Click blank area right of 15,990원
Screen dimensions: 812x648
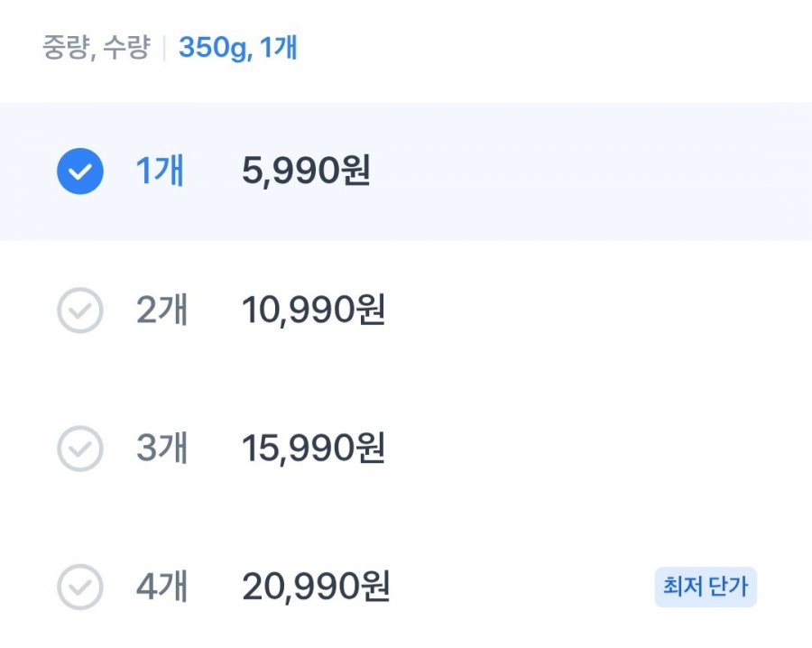point(586,449)
